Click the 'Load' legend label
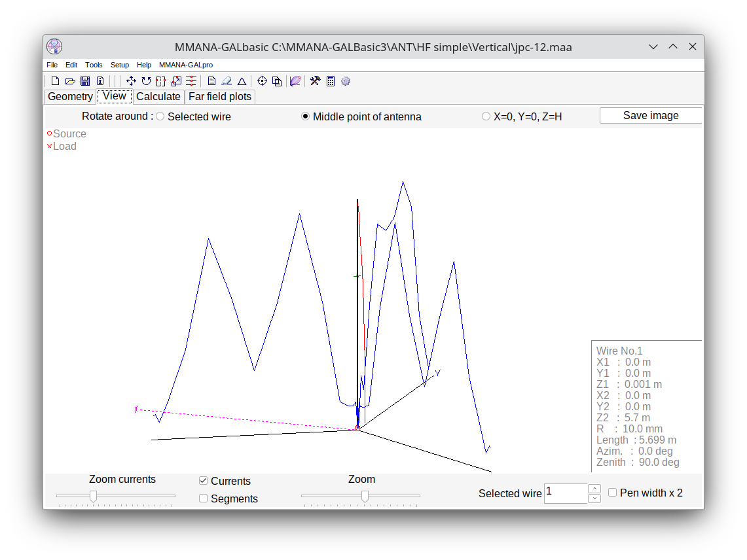 pos(65,146)
